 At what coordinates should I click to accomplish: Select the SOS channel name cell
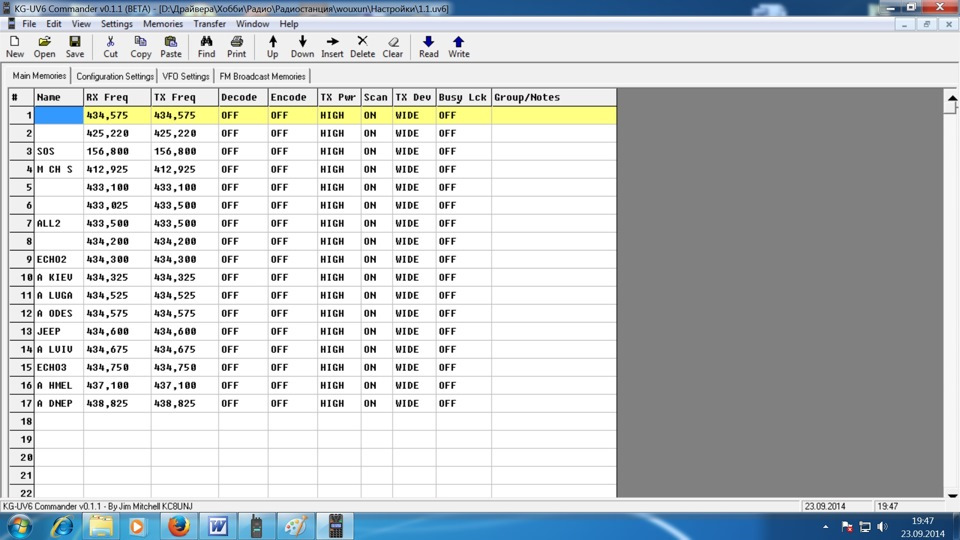click(59, 151)
